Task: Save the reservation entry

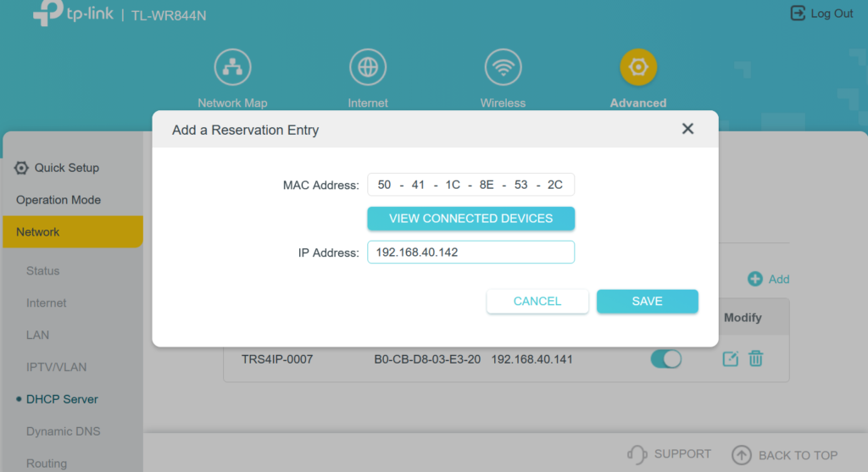Action: coord(647,301)
